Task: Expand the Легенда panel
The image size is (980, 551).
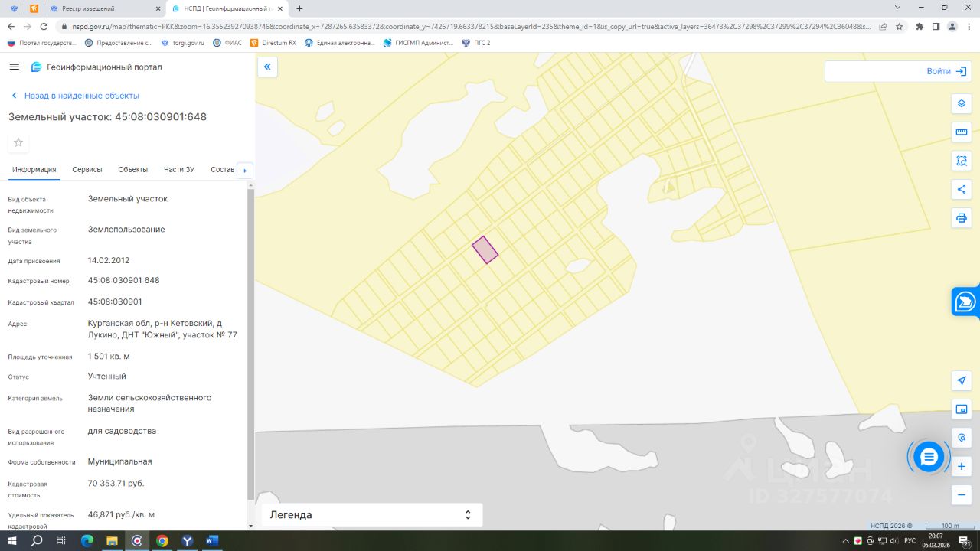Action: (x=372, y=515)
